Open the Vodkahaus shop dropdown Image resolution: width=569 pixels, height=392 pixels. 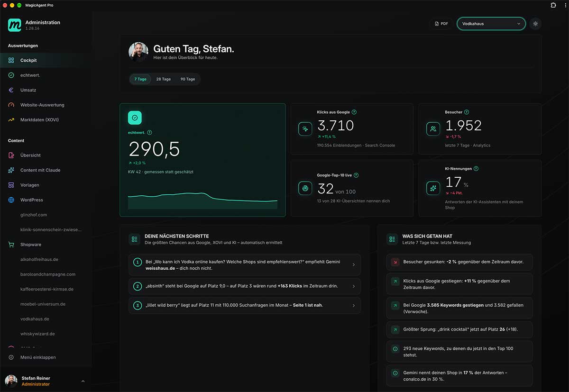[491, 24]
